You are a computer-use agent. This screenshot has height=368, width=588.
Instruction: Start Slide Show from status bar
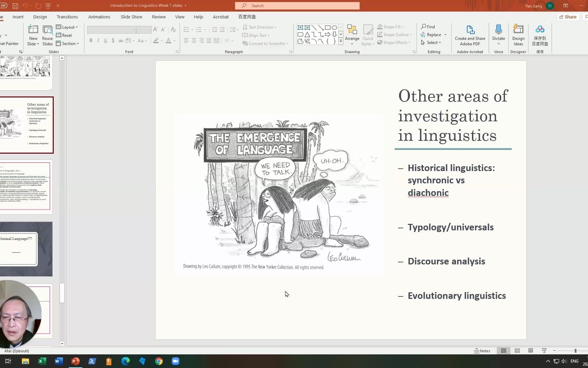tap(544, 351)
